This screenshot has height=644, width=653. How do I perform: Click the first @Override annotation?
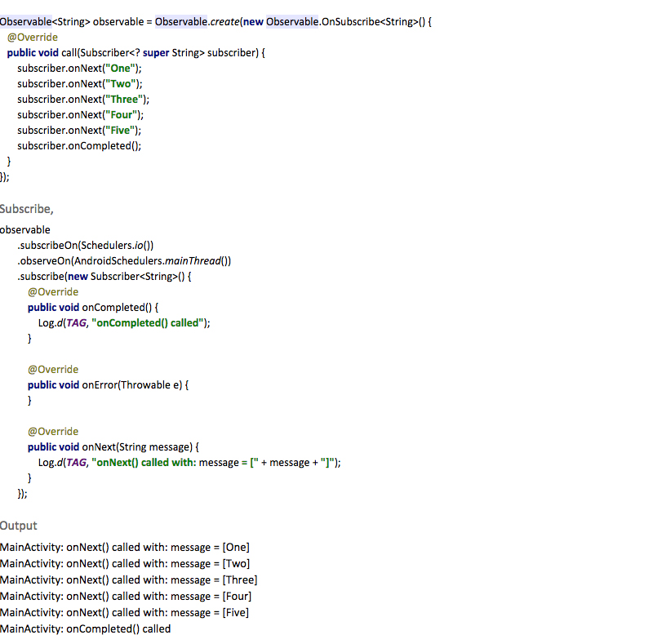coord(32,37)
